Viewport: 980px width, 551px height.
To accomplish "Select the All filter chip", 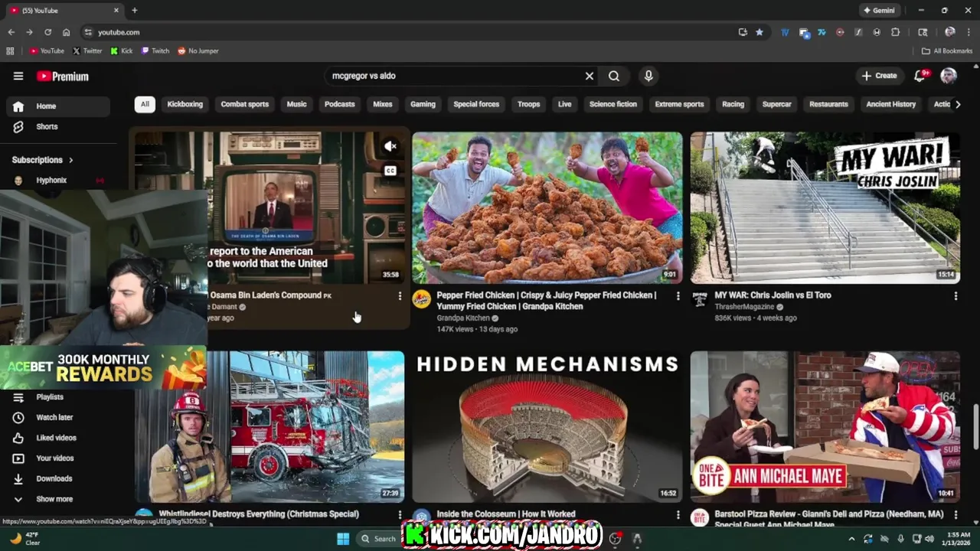I will click(x=145, y=104).
